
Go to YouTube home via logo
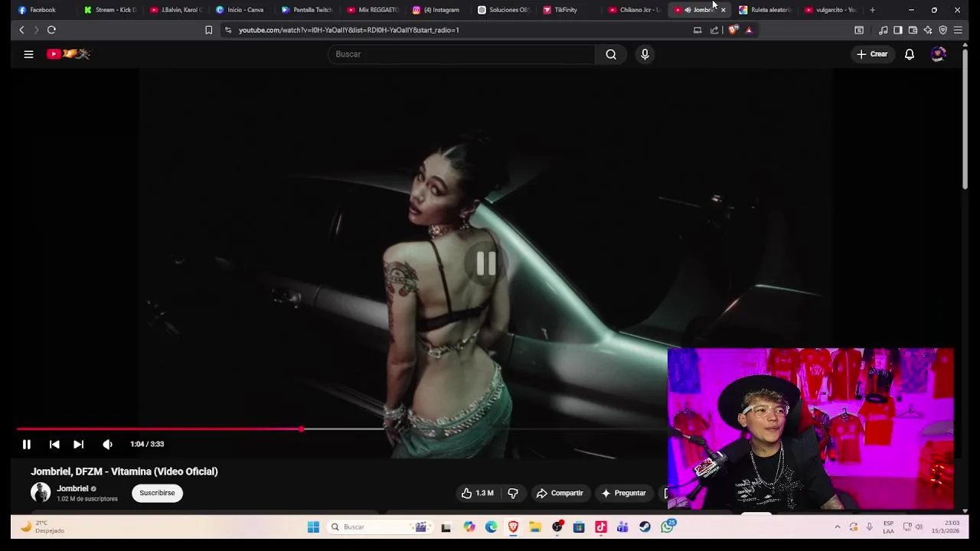[x=68, y=54]
